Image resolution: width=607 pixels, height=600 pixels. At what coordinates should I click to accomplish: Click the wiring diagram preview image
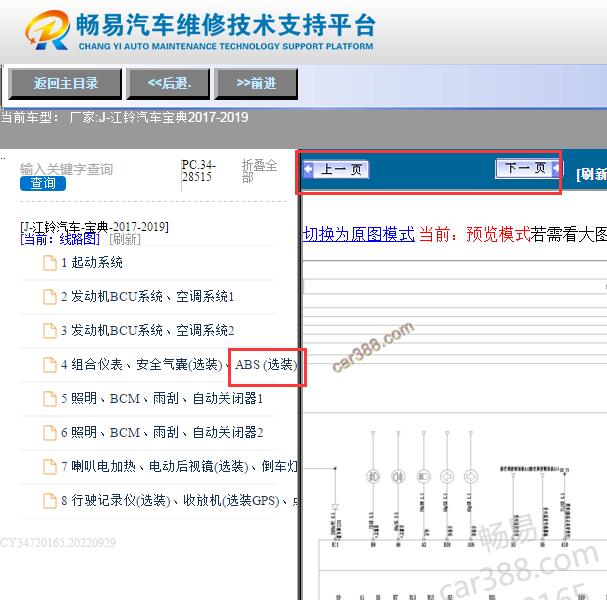454,430
